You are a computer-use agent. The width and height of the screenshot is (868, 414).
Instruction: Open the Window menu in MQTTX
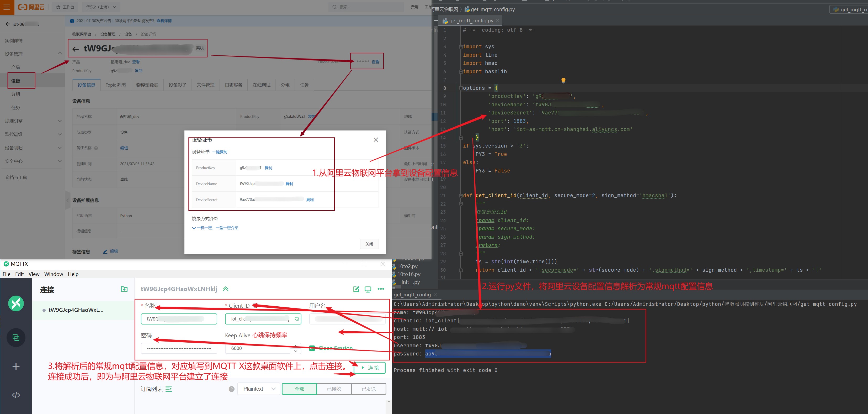(x=54, y=274)
